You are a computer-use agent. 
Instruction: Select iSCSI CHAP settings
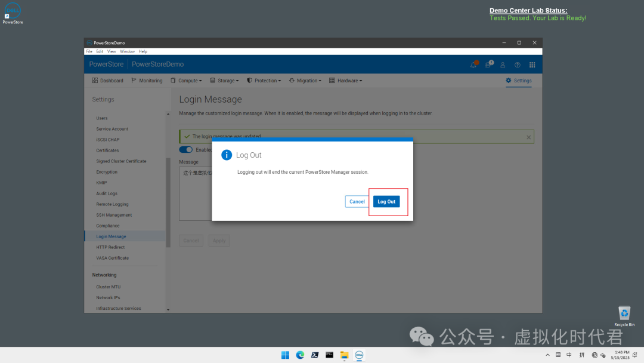(x=107, y=139)
